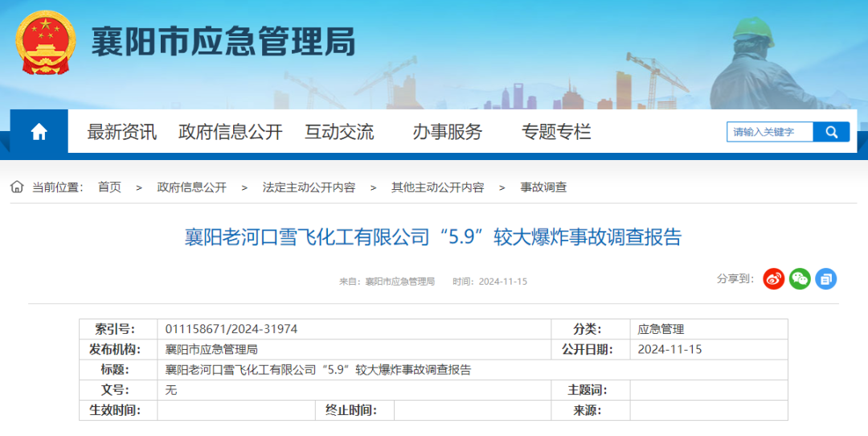Open 政府信息公开 breadcrumb link
The image size is (868, 436).
tap(191, 187)
